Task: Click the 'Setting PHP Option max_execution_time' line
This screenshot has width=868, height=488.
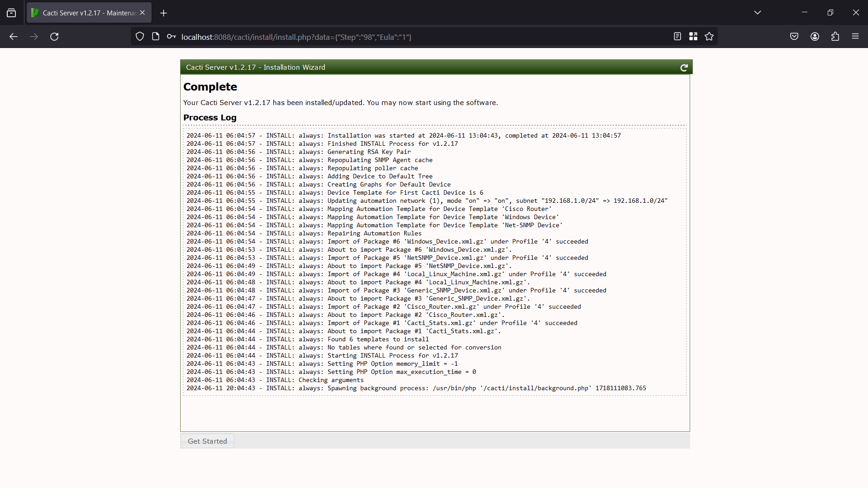Action: 331,372
